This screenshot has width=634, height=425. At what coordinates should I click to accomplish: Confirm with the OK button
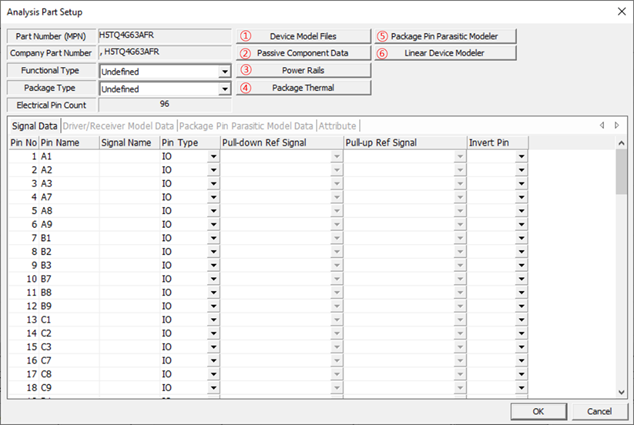[538, 411]
